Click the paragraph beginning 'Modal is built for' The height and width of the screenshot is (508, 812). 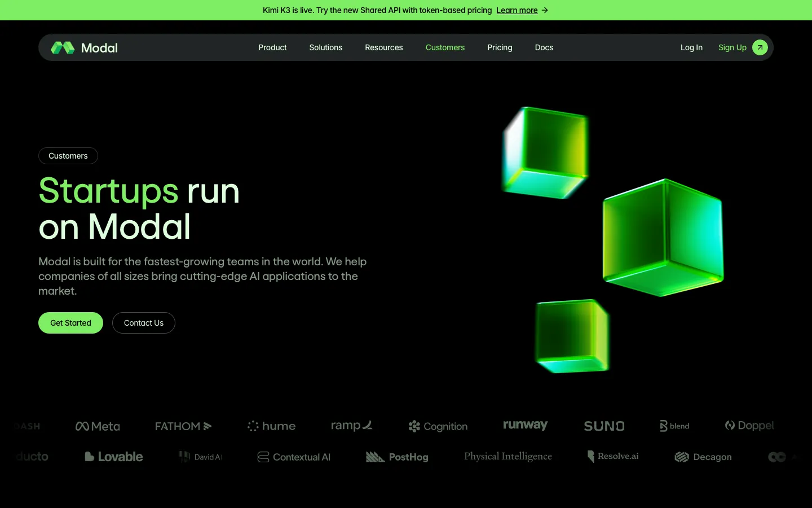[202, 276]
